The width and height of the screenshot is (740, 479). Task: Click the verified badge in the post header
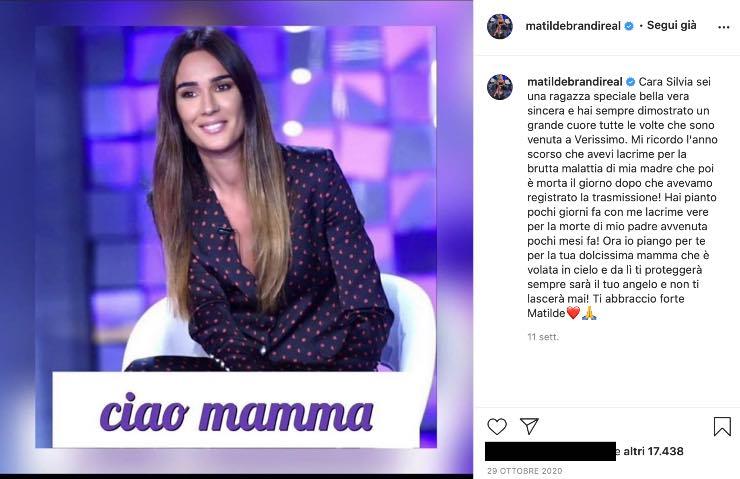pos(629,26)
